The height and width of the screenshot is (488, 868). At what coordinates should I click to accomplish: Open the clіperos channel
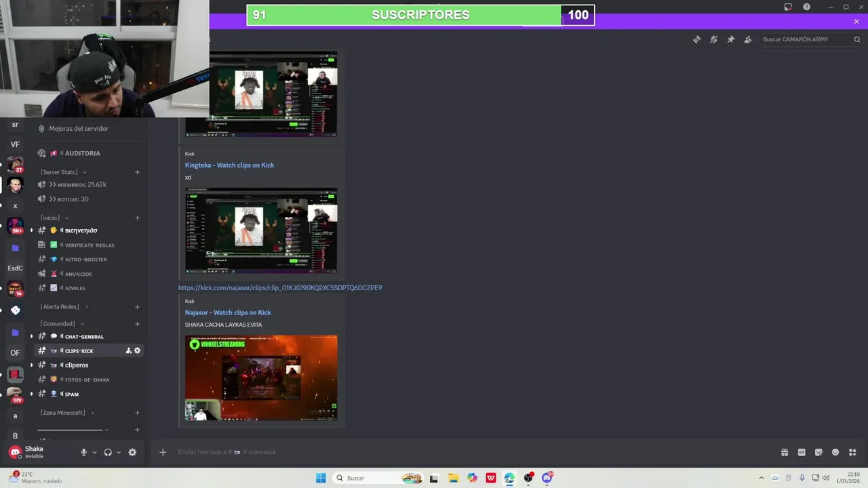click(x=77, y=365)
